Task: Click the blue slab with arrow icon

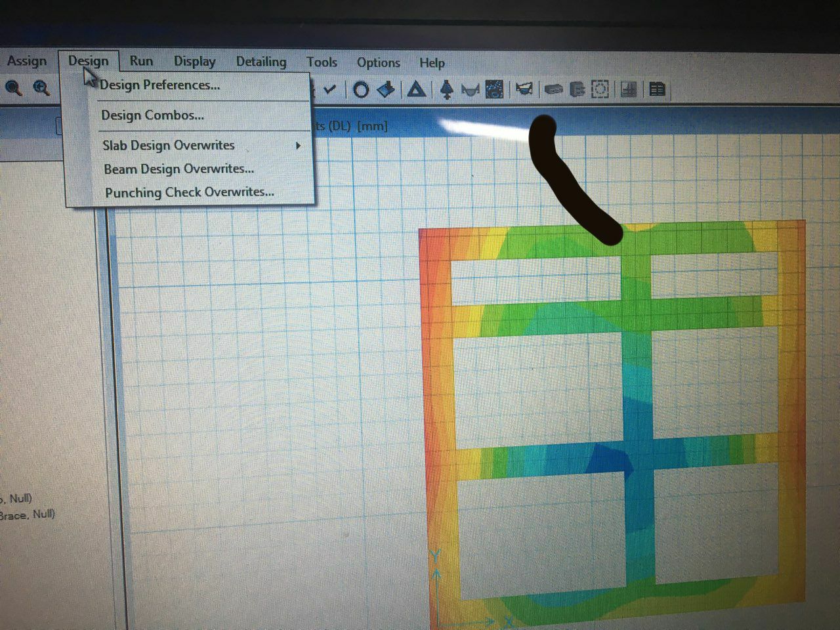Action: coord(387,89)
